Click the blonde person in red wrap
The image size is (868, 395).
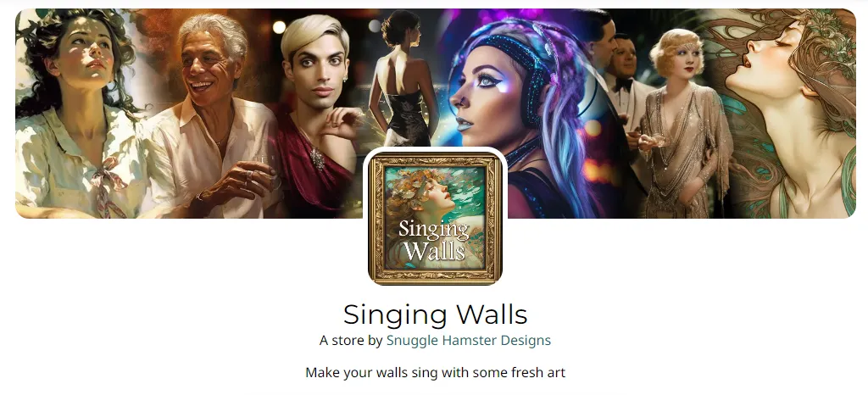[315, 111]
